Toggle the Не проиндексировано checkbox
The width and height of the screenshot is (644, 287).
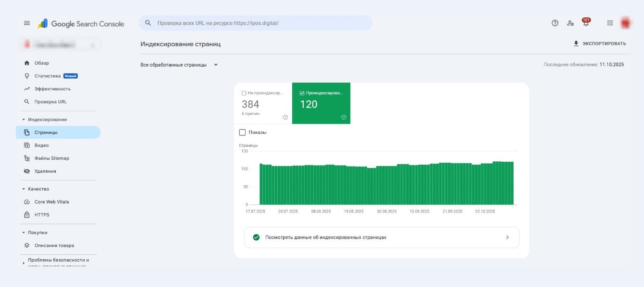point(244,93)
